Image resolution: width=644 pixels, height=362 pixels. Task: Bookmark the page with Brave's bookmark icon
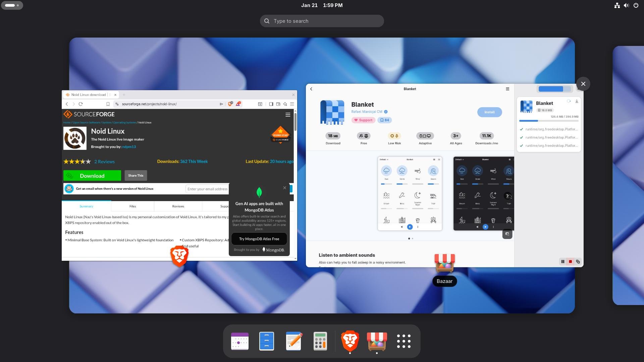108,104
